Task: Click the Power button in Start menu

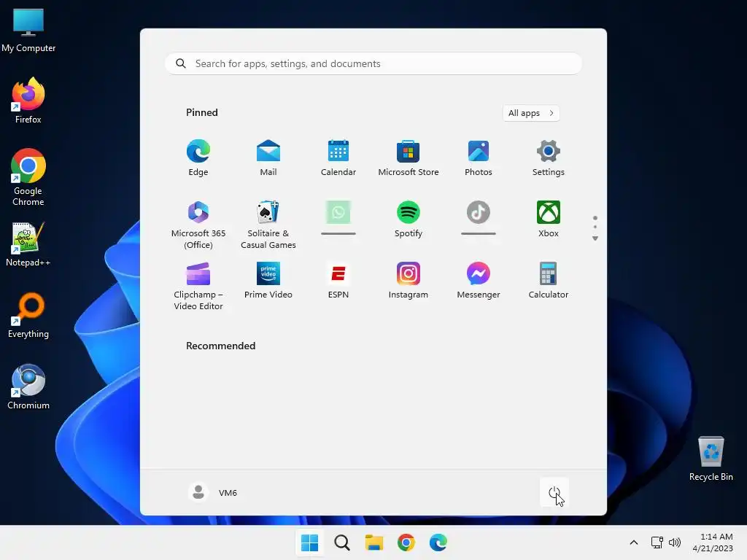Action: point(554,492)
